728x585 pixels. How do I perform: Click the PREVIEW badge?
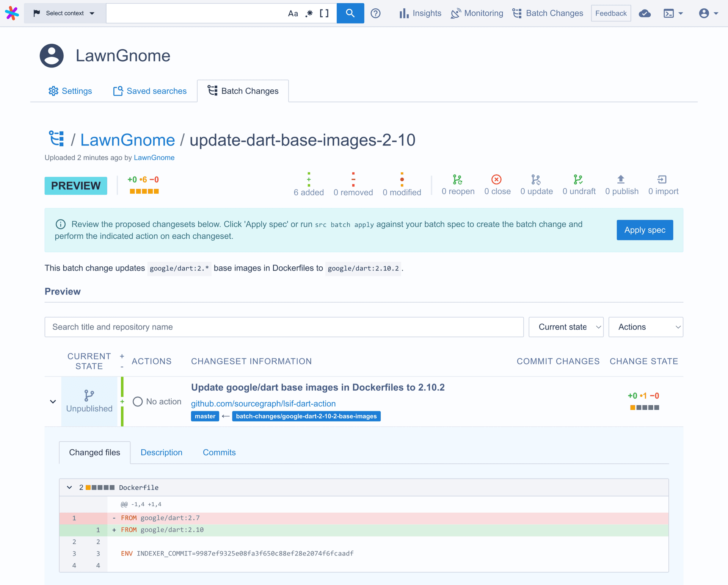click(76, 186)
